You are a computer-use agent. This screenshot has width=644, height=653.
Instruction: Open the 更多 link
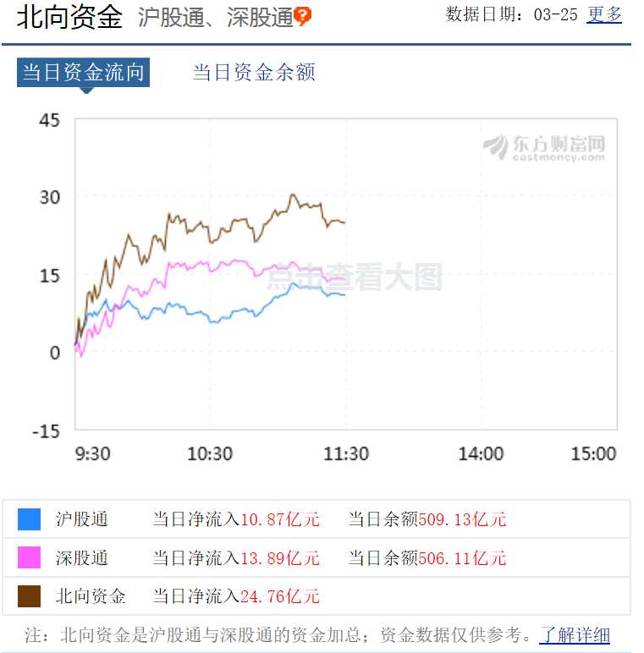604,14
